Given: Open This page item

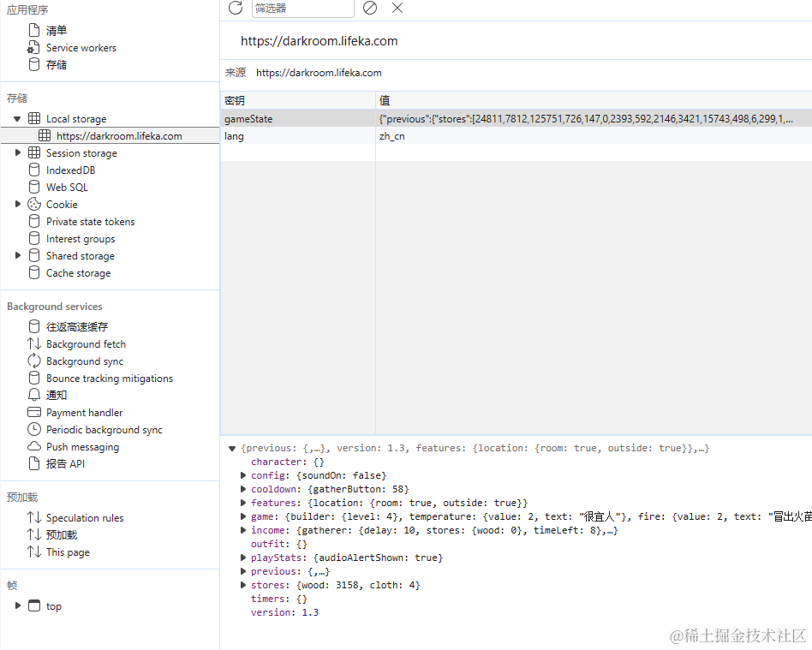Looking at the screenshot, I should point(68,552).
